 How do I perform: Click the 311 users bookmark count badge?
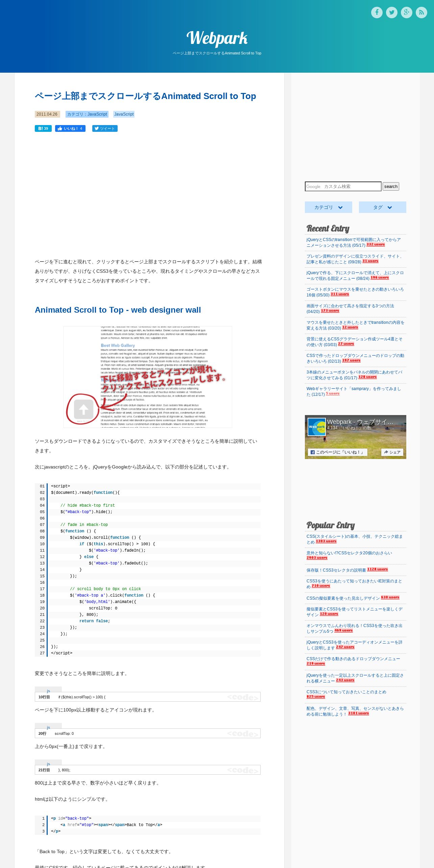pos(340,294)
